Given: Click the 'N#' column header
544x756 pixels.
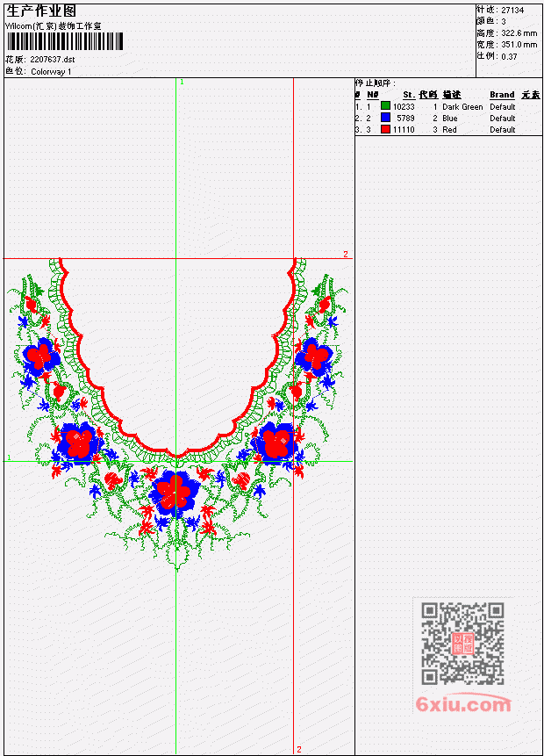Looking at the screenshot, I should coord(372,95).
